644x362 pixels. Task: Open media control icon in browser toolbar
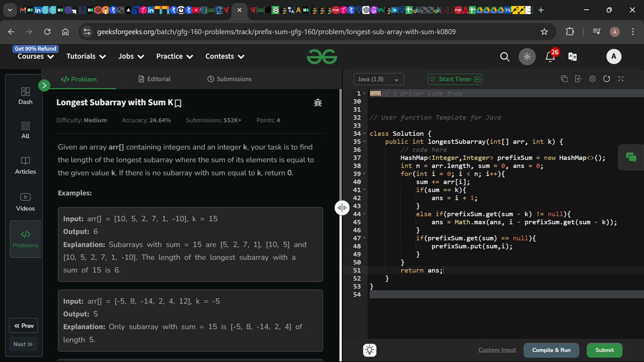596,32
